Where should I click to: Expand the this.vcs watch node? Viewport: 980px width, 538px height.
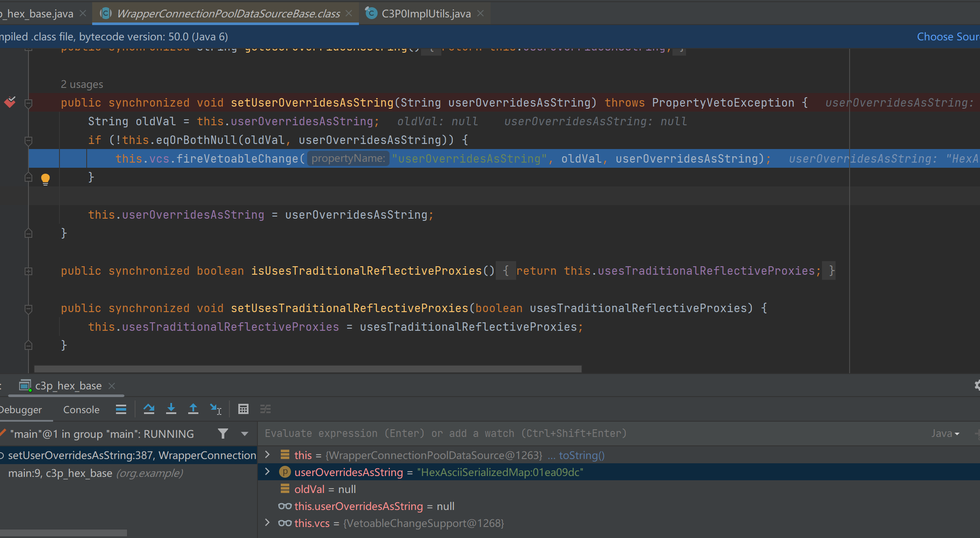(267, 523)
